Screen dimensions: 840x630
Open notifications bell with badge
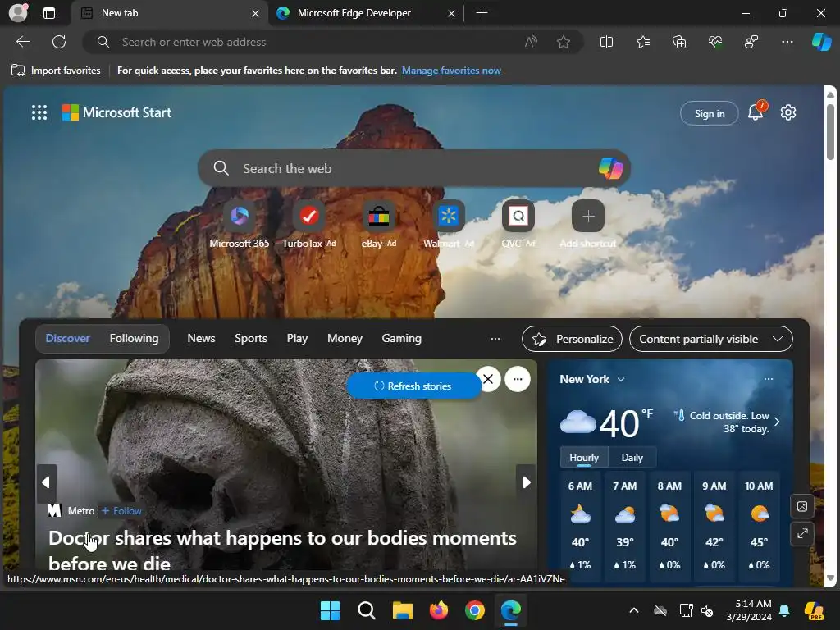tap(756, 112)
